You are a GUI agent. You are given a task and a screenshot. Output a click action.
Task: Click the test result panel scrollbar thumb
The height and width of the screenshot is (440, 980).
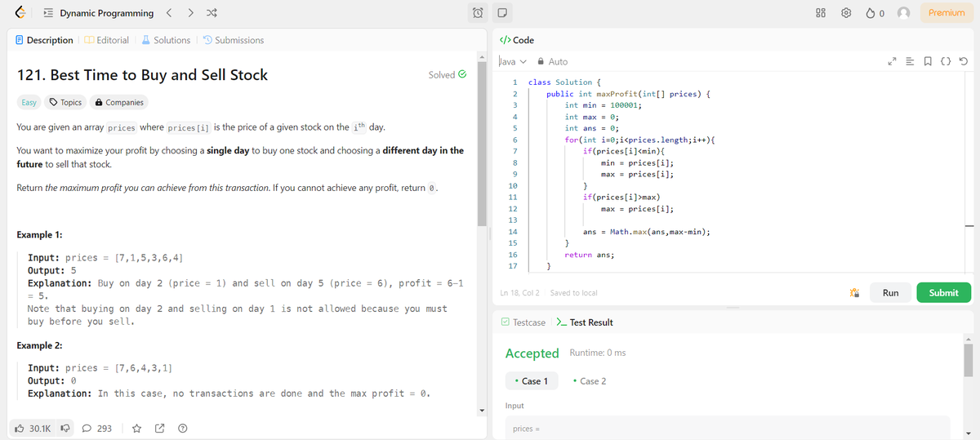tap(969, 360)
